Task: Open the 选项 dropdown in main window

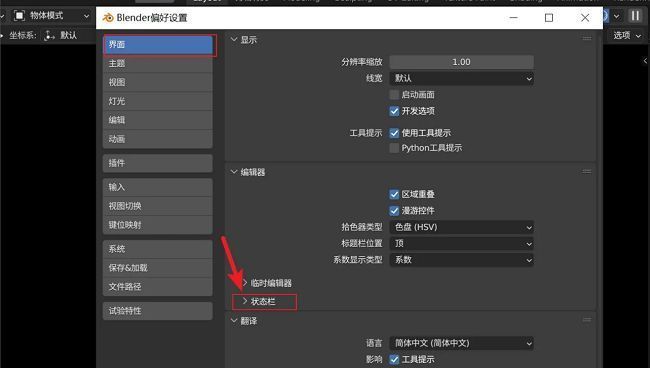Action: point(627,36)
